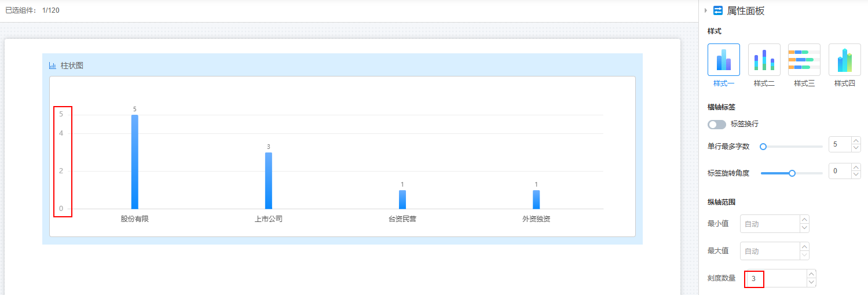The width and height of the screenshot is (868, 295).
Task: Click the 单行最多字数 value field
Action: 840,144
